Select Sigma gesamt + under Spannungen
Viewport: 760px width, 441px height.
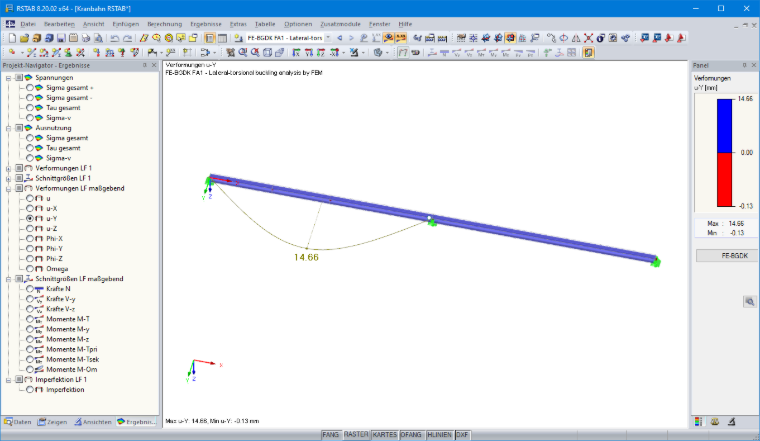(30, 88)
